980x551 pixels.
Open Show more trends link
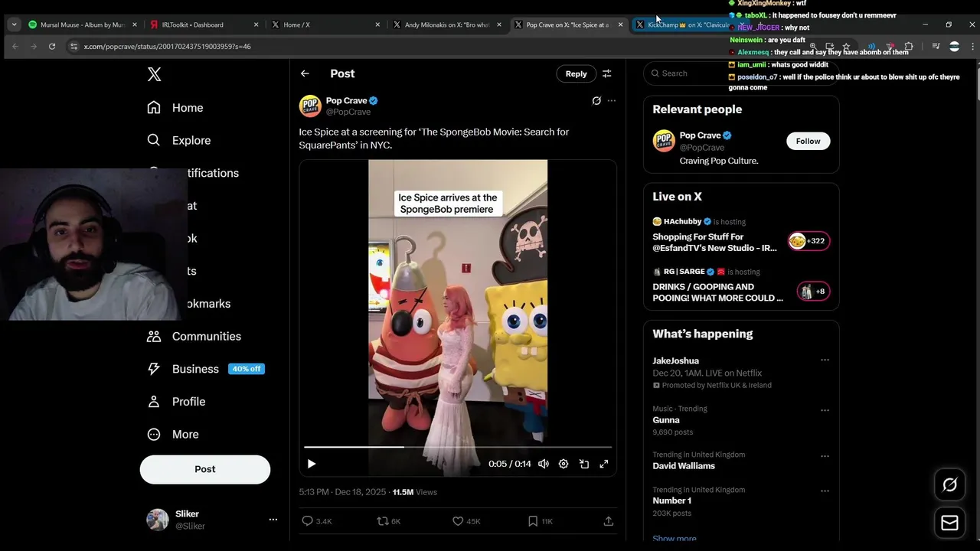675,538
